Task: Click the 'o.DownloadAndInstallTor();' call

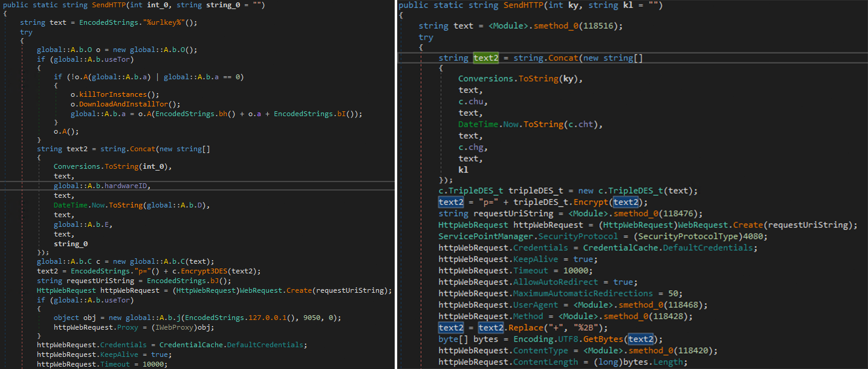Action: point(125,104)
